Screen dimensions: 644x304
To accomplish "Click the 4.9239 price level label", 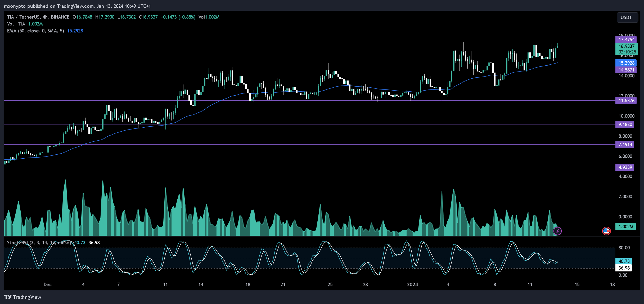I will pos(625,167).
